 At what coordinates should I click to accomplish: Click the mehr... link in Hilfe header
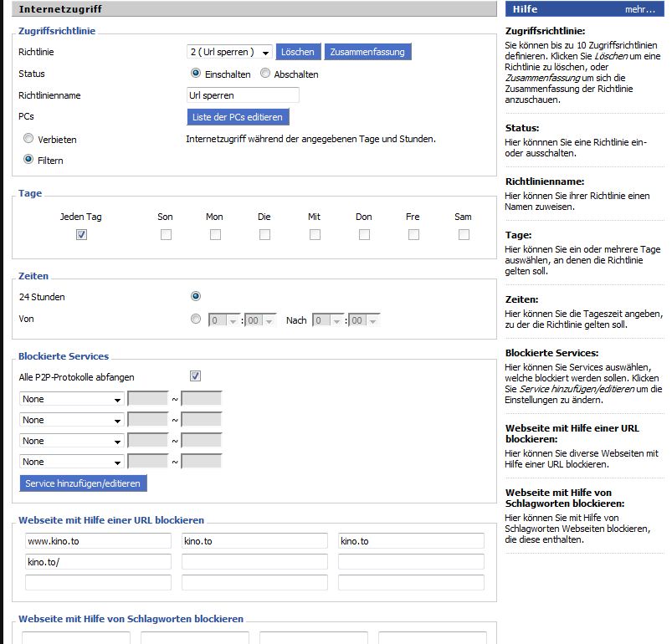[x=640, y=9]
